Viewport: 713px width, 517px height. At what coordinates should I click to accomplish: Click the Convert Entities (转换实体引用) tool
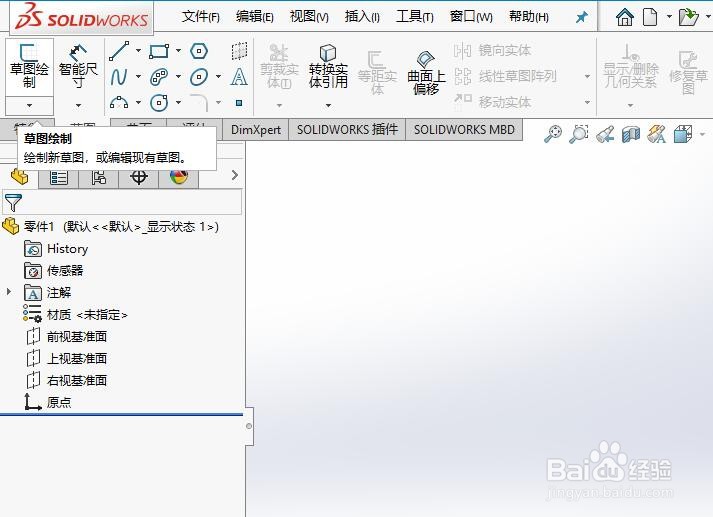coord(328,67)
